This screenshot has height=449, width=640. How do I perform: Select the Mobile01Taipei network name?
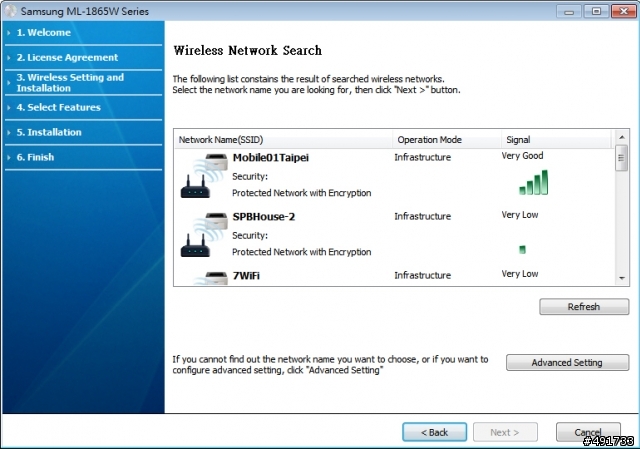coord(270,158)
